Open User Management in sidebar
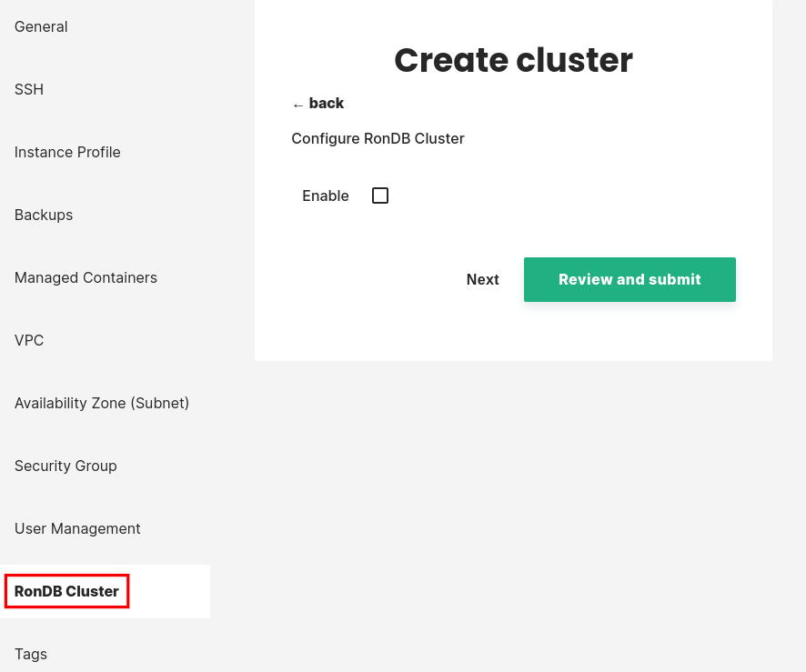 click(x=77, y=528)
